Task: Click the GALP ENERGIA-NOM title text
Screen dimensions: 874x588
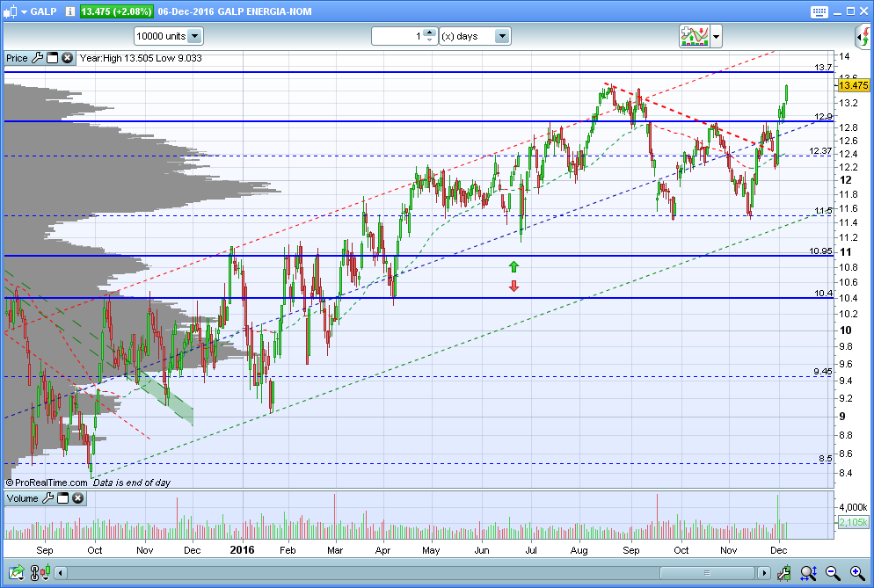Action: 264,11
